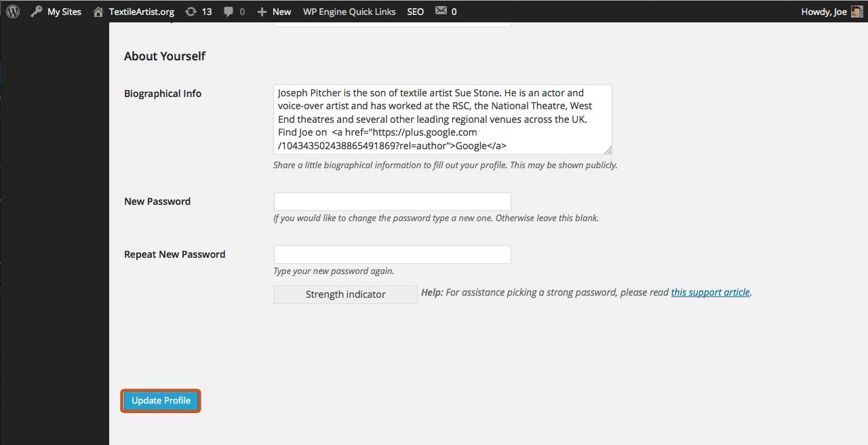
Task: Click the About Yourself heading
Action: click(x=165, y=56)
